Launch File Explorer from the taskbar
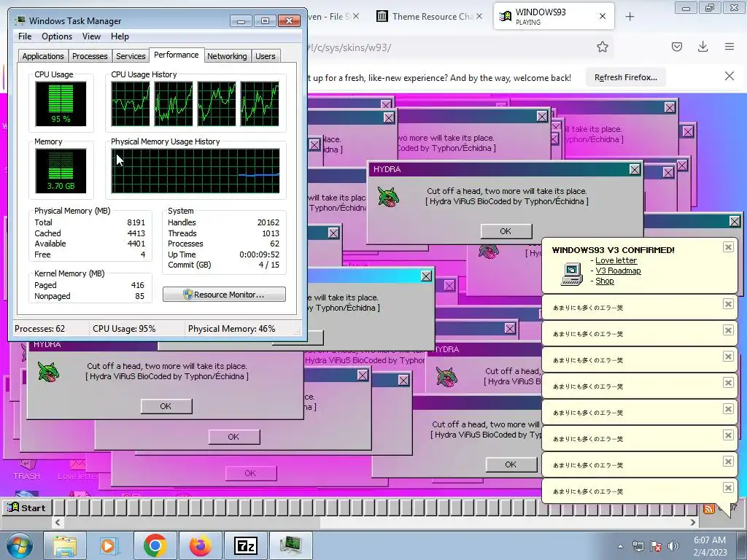This screenshot has width=747, height=560. coord(65,545)
